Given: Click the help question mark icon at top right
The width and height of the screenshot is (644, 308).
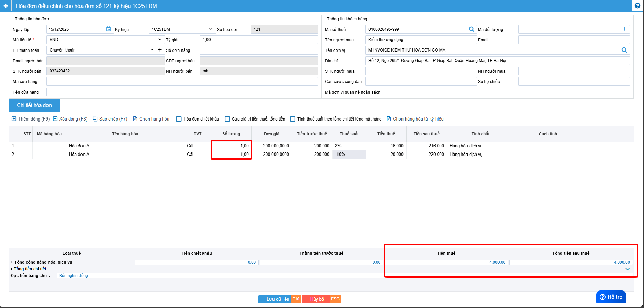Looking at the screenshot, I should [637, 6].
